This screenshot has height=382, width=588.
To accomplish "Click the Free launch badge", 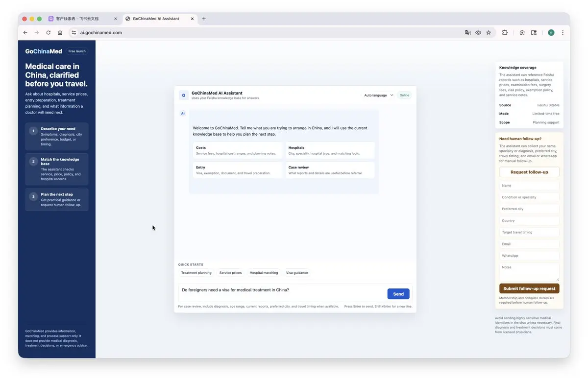I will tap(77, 51).
